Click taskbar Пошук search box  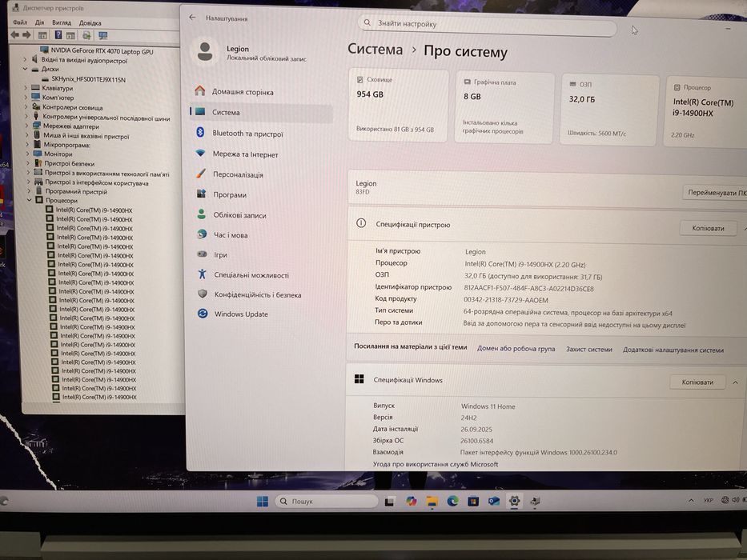coord(327,502)
